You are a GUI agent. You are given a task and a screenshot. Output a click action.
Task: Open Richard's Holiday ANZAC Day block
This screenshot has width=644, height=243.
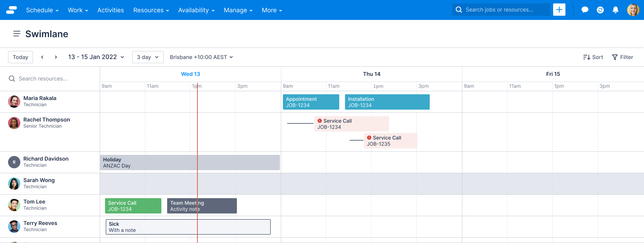click(190, 163)
